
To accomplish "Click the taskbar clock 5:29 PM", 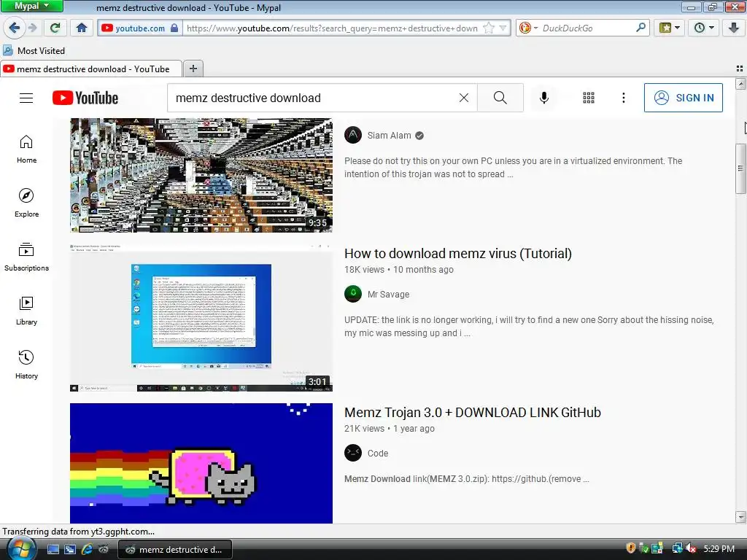I will [719, 548].
